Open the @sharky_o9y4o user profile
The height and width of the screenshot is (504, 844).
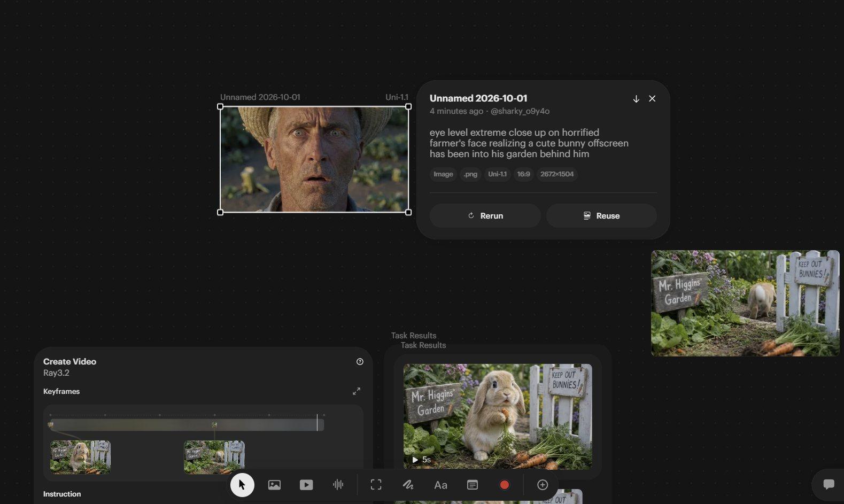click(520, 111)
